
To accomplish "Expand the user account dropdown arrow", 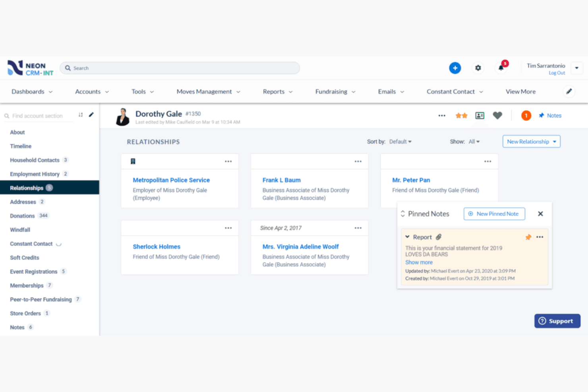I will click(x=577, y=68).
